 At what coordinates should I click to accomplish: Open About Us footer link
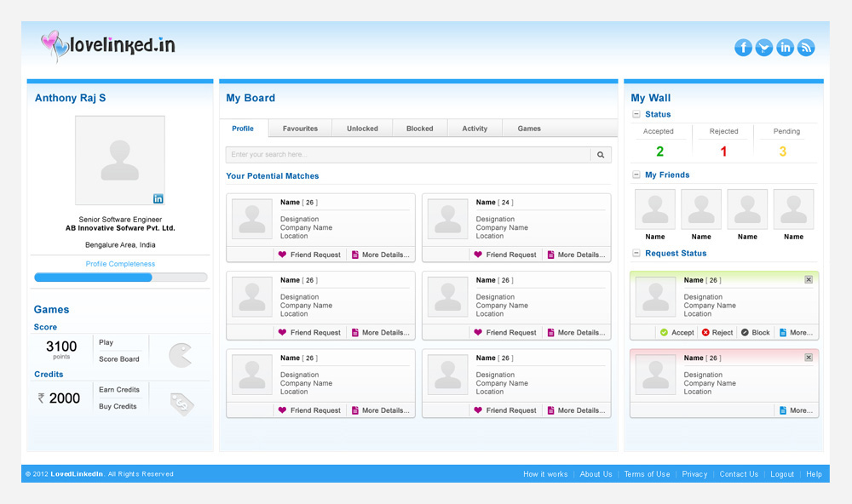click(596, 474)
